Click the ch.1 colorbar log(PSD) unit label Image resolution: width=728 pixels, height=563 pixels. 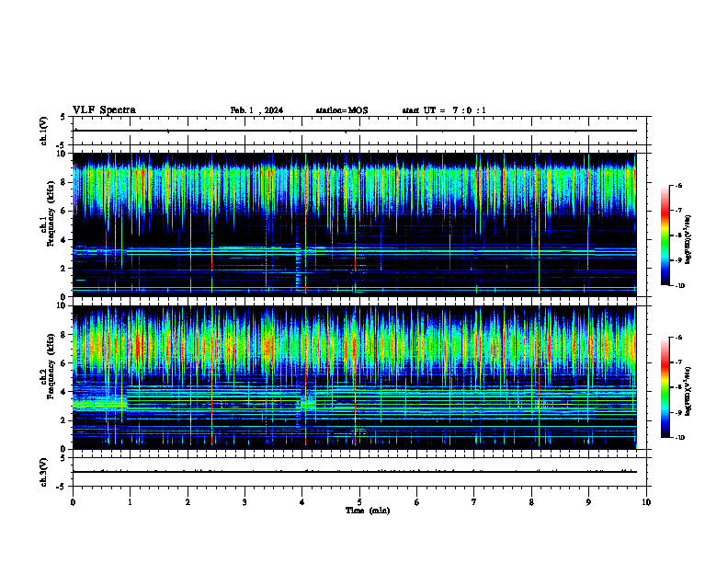[689, 240]
